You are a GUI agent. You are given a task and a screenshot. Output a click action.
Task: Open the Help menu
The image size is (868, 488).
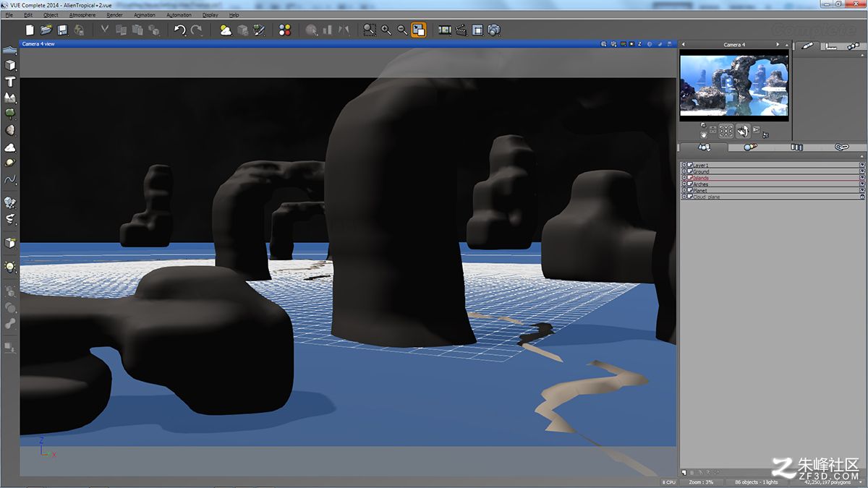point(234,15)
